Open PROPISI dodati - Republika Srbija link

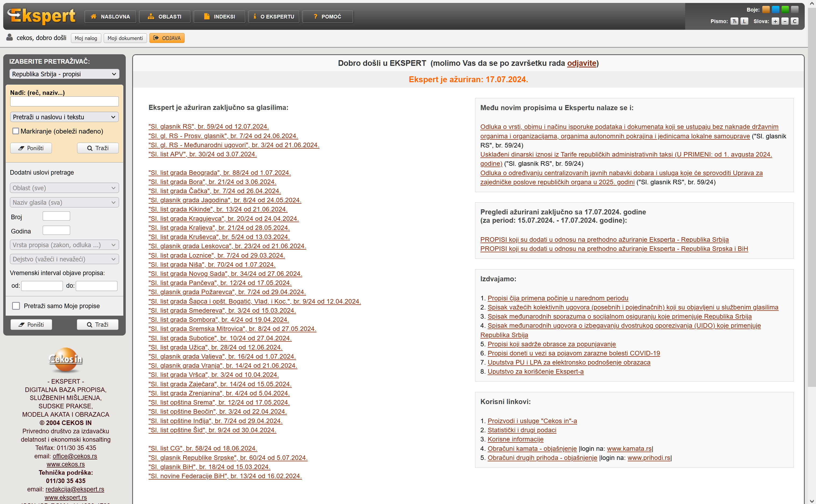604,239
